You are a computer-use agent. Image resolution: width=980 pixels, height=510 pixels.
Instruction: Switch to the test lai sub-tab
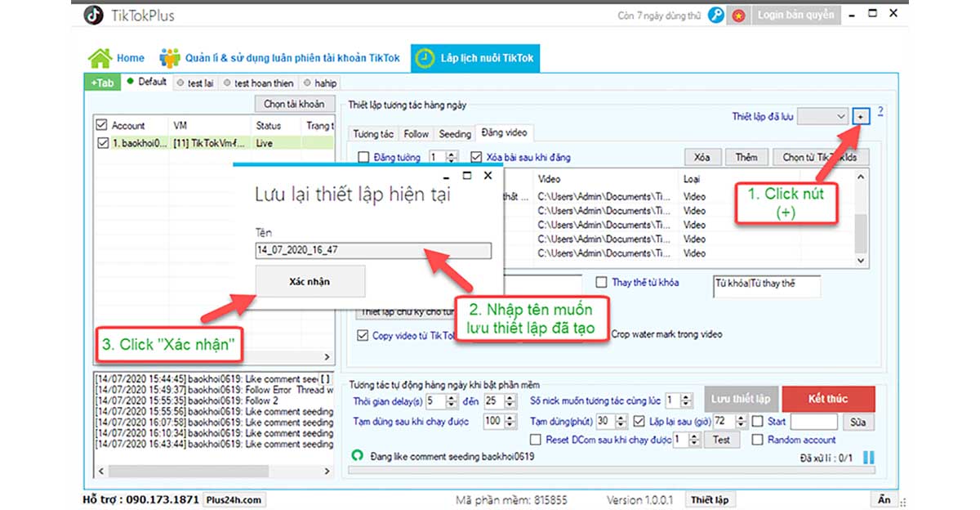click(x=195, y=83)
